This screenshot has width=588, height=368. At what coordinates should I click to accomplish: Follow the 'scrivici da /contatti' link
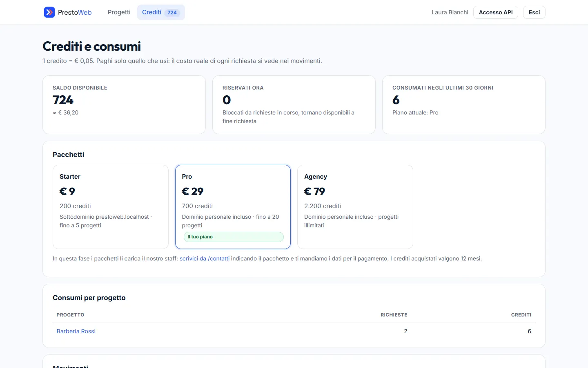205,258
